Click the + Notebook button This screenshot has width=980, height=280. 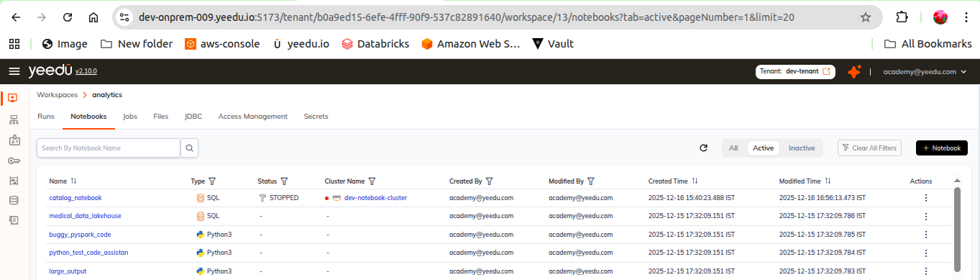click(x=942, y=148)
